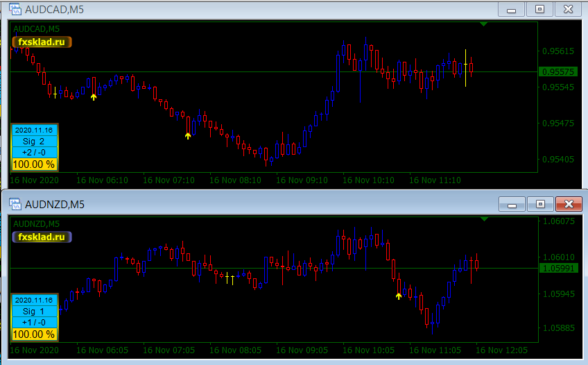588x365 pixels.
Task: Click the 0.95575 current price label
Action: [558, 71]
